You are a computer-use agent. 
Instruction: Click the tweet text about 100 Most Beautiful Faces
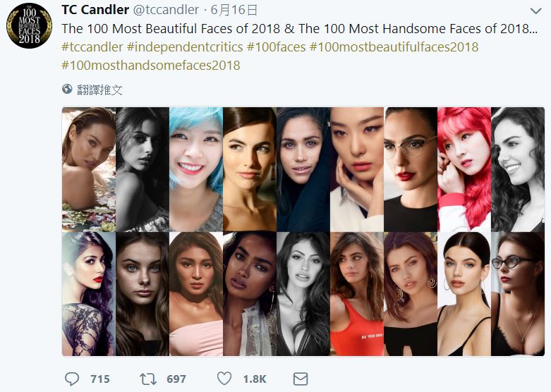(x=295, y=29)
